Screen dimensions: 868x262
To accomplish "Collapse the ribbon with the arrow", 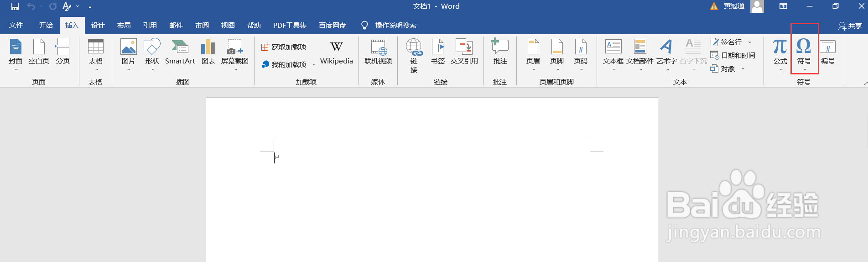I will [865, 83].
